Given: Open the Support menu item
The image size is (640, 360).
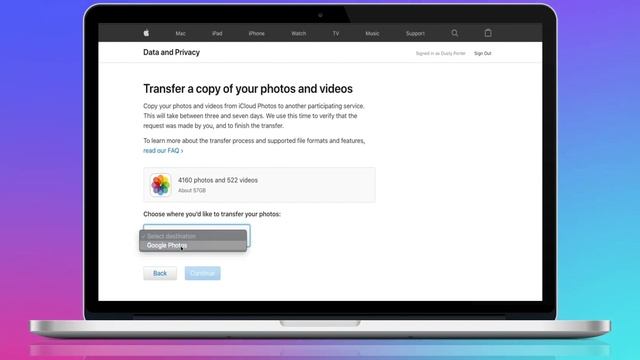Looking at the screenshot, I should [x=415, y=33].
